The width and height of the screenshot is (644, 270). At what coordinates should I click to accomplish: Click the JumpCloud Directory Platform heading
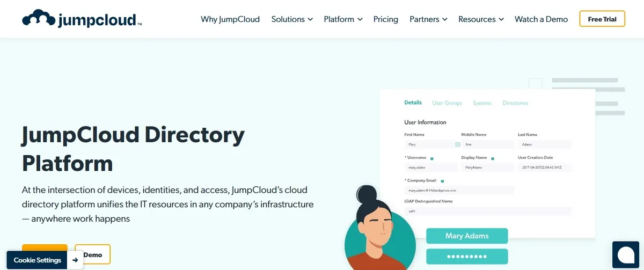(x=133, y=148)
